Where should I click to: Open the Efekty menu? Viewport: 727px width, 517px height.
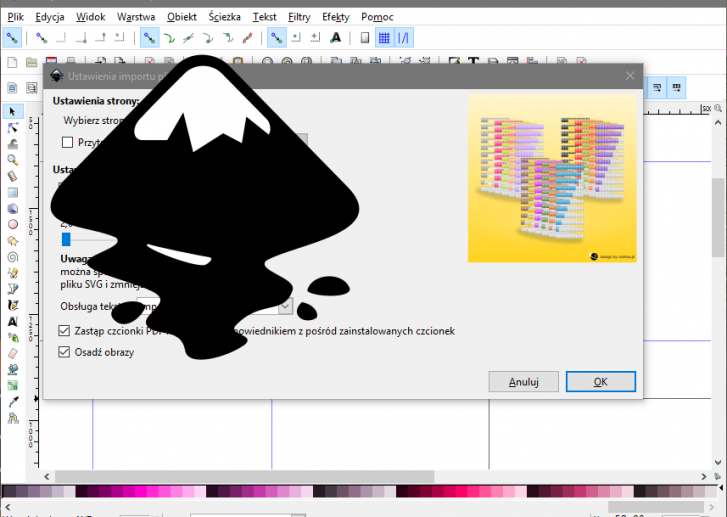coord(336,17)
